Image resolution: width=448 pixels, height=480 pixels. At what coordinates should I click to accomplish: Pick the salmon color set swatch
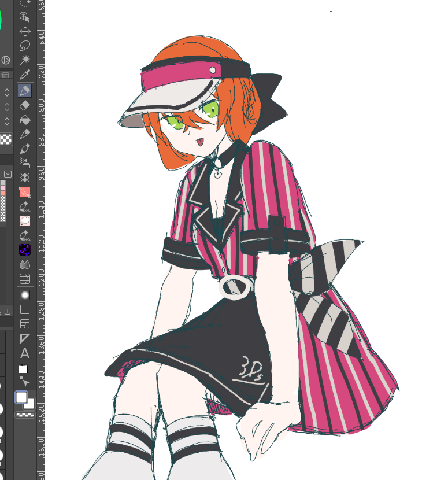pyautogui.click(x=3, y=193)
